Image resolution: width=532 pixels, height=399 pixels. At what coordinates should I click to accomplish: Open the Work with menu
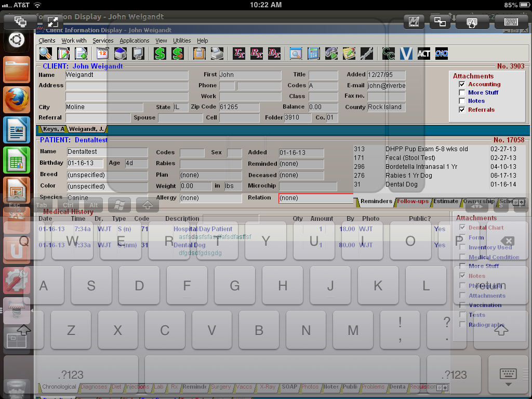click(74, 41)
